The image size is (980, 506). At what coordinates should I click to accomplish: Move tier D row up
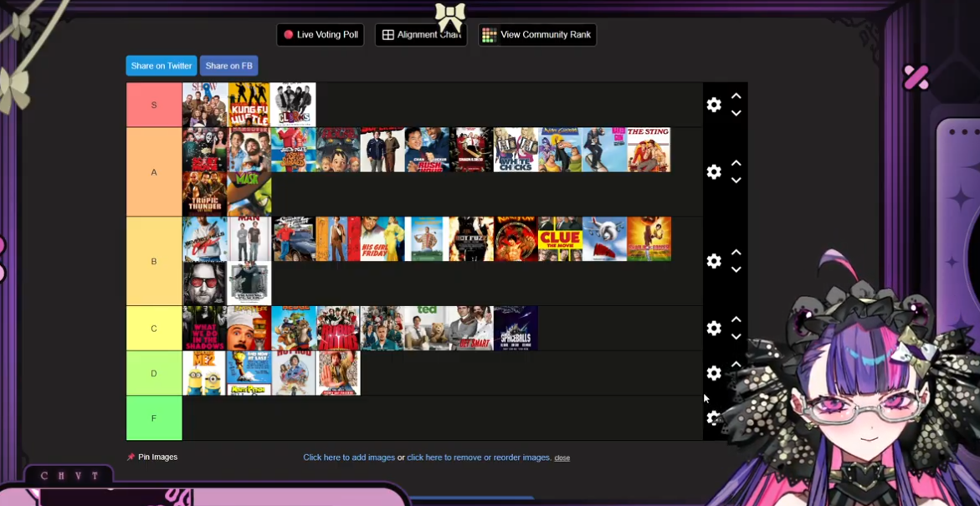point(736,364)
